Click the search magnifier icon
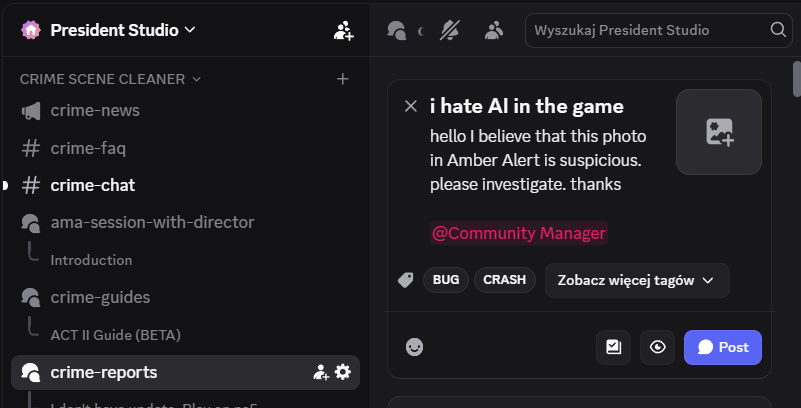801x408 pixels. click(777, 30)
